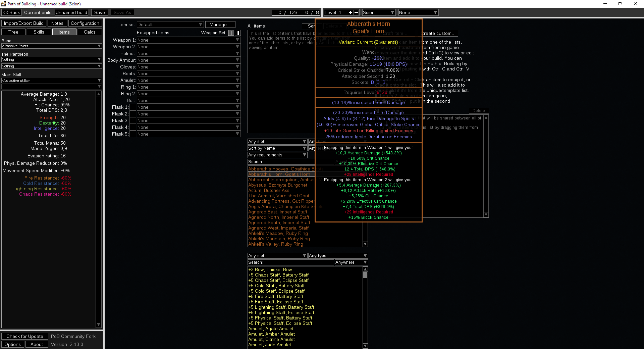Select "Abyssus, Ezomyte Burgonet" in unique list

click(278, 185)
